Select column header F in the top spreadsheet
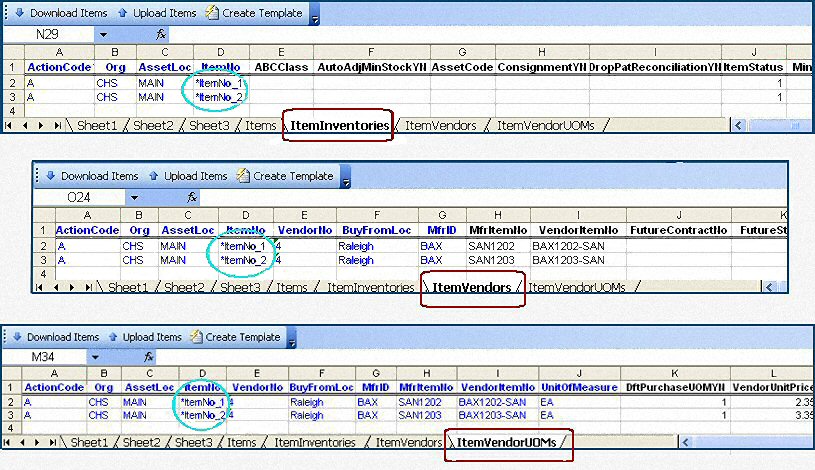This screenshot has width=815, height=470. point(371,51)
